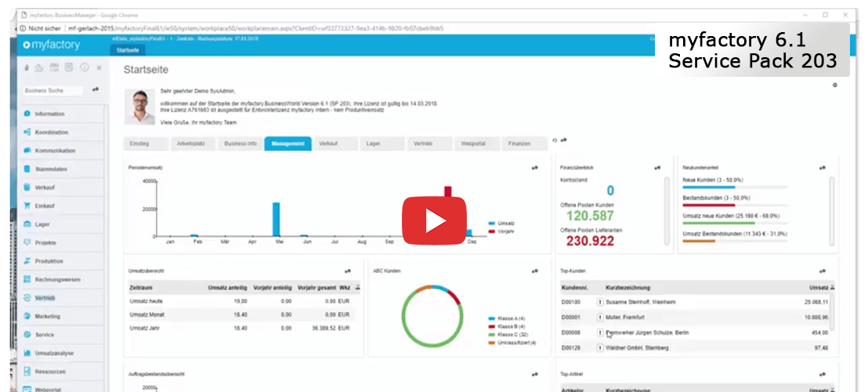The image size is (868, 392).
Task: Click the startpage gear icon at top right
Action: click(x=835, y=85)
